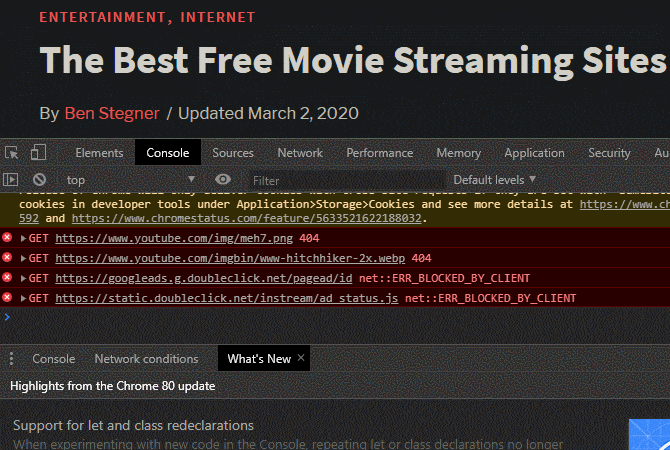
Task: Click the error icon beside ad_status.js request
Action: tap(7, 297)
